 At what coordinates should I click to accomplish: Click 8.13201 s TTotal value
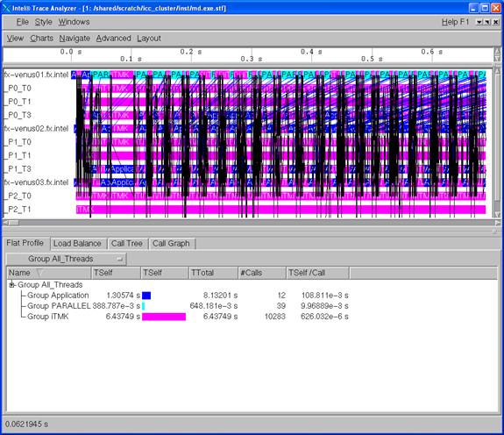[220, 296]
